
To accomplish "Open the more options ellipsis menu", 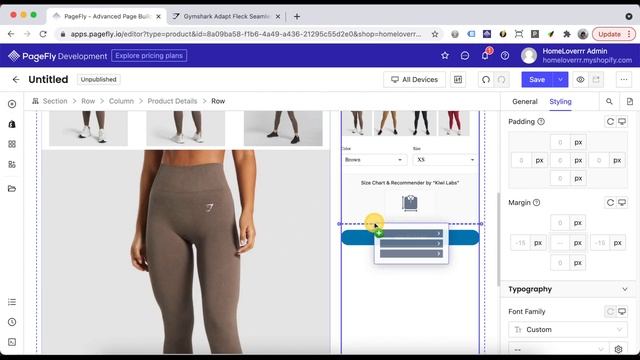I will [x=624, y=80].
